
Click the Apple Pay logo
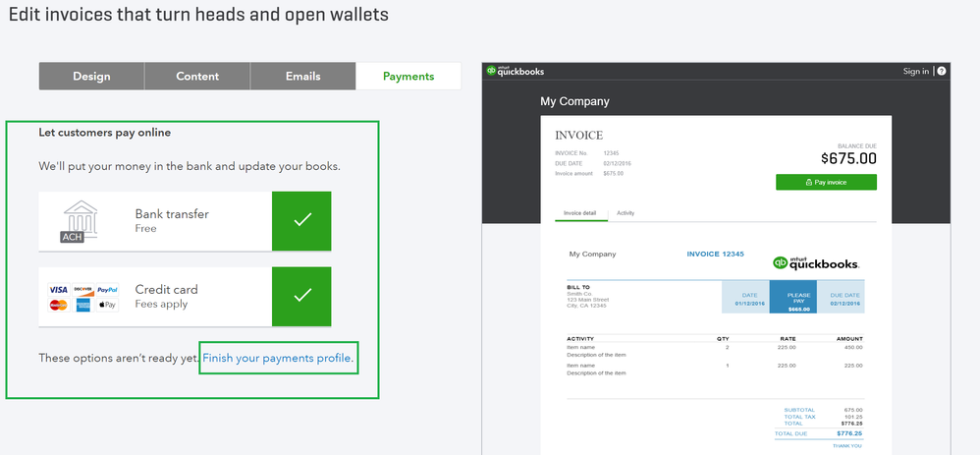107,305
